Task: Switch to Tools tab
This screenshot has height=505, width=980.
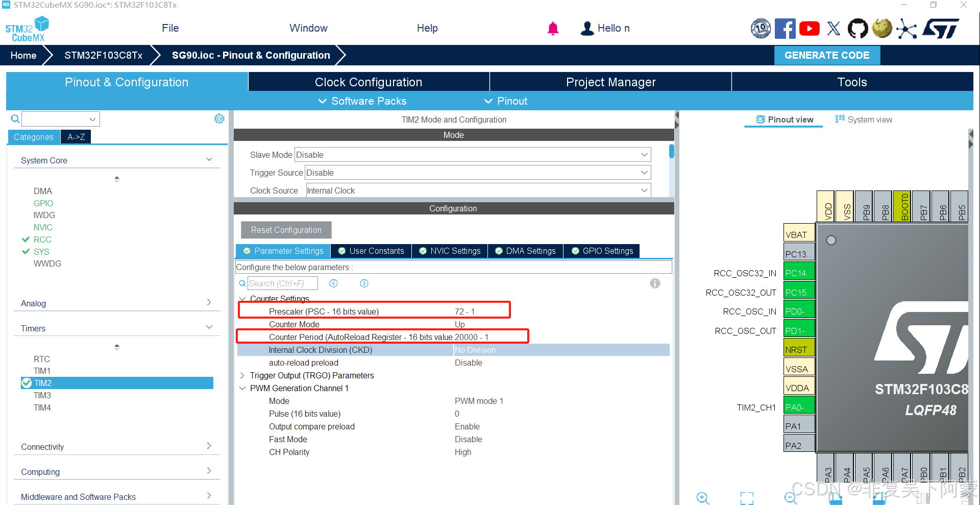Action: [852, 82]
